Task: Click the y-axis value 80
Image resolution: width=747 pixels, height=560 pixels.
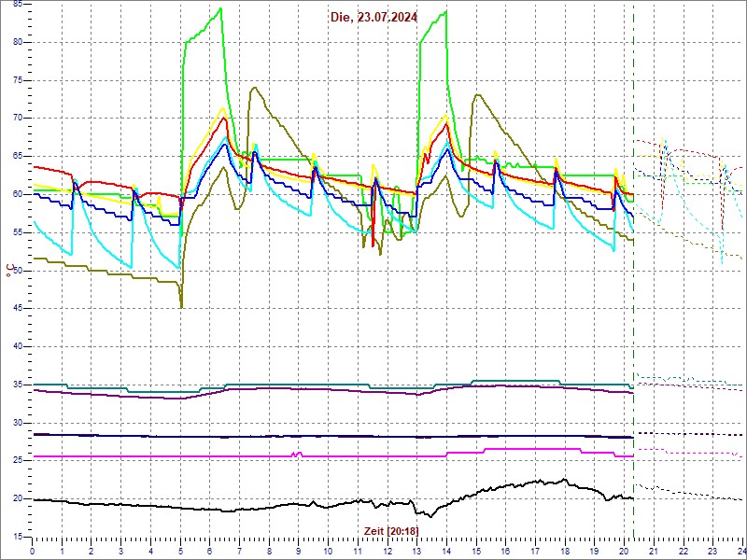Action: coord(18,42)
